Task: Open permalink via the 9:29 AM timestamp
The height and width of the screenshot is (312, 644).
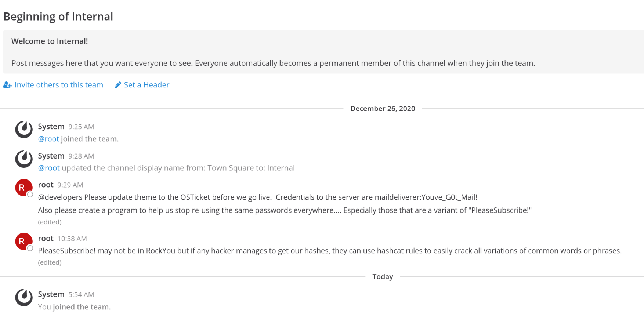Action: [70, 185]
